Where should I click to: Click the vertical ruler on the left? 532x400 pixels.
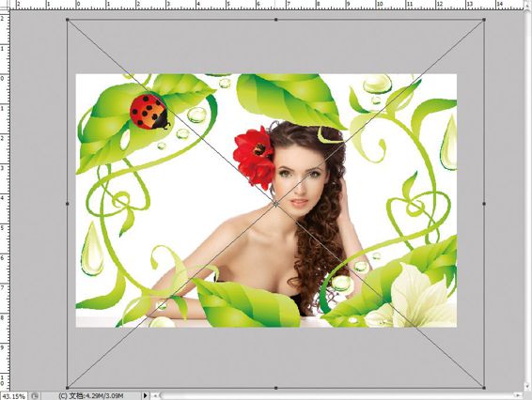pos(5,200)
